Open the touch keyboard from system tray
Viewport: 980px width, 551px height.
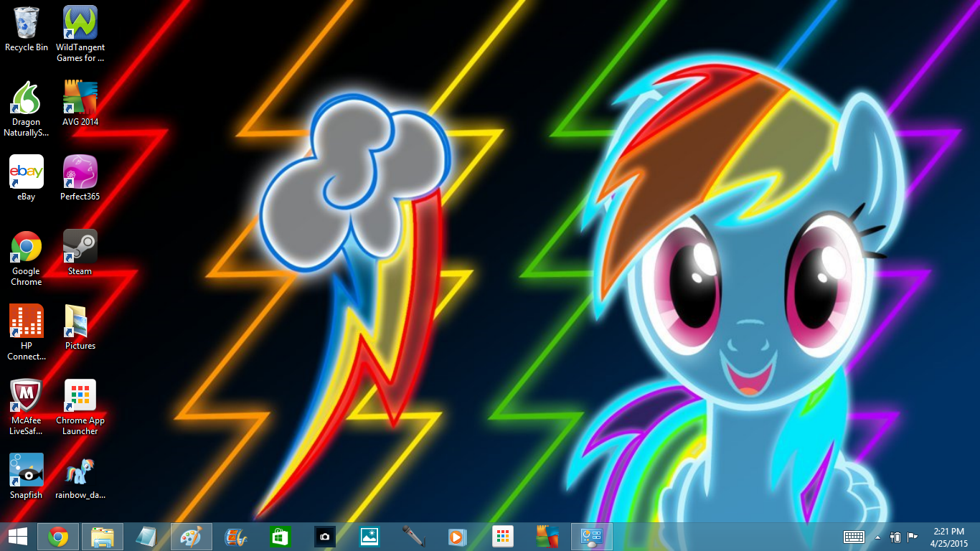coord(854,537)
